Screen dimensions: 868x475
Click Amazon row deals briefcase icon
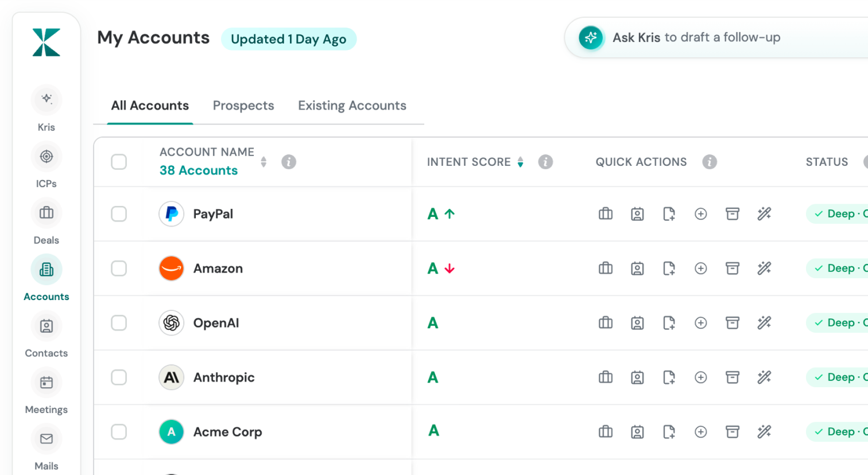[x=606, y=268]
